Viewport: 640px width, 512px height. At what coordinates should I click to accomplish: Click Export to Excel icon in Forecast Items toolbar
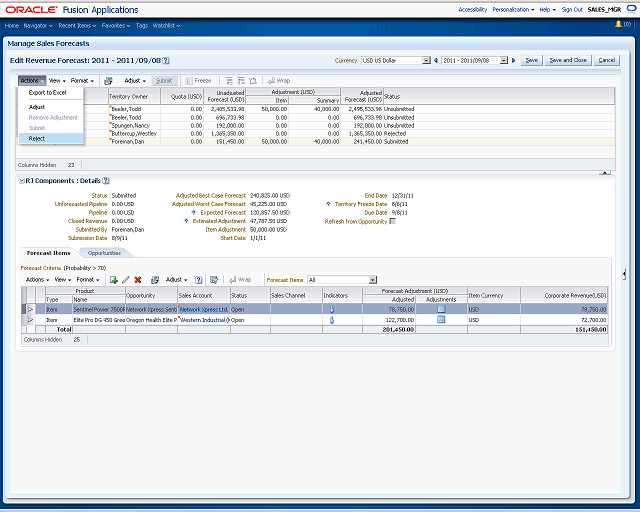[x=155, y=280]
